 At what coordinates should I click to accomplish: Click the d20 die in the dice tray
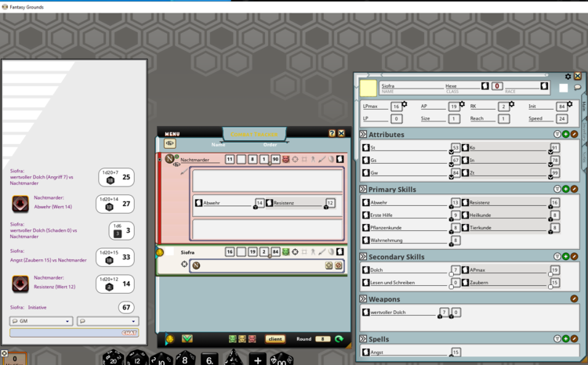(x=113, y=358)
